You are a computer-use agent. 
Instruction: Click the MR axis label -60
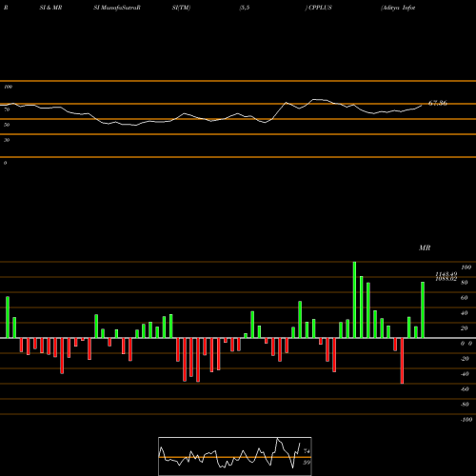(465, 389)
